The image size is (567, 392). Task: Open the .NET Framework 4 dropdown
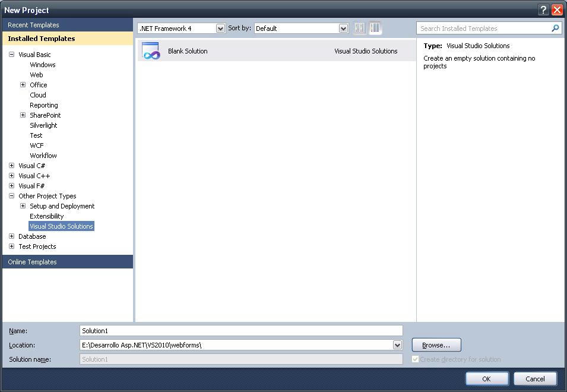tap(220, 28)
